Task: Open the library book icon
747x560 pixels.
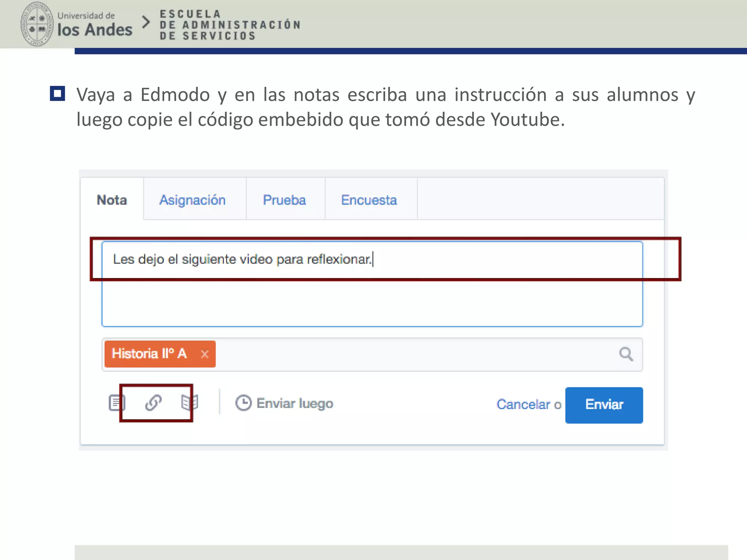Action: [x=189, y=403]
